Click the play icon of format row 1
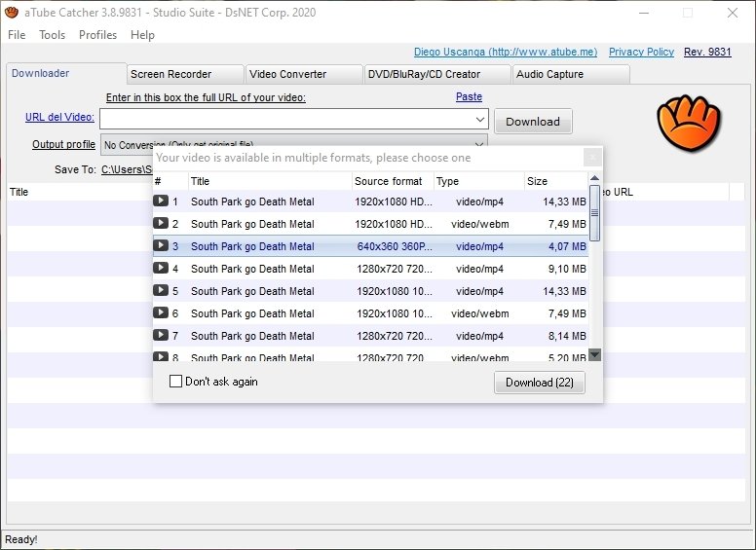756x550 pixels. 161,201
